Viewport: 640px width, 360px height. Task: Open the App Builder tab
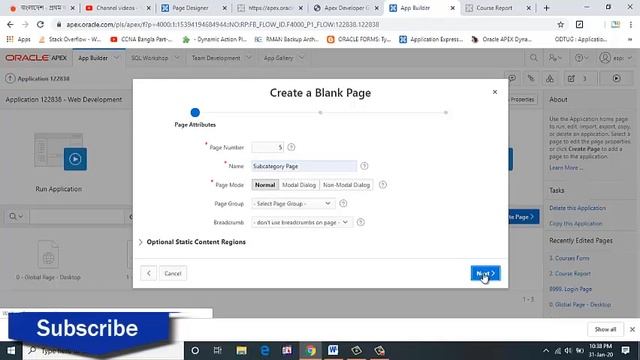[93, 58]
